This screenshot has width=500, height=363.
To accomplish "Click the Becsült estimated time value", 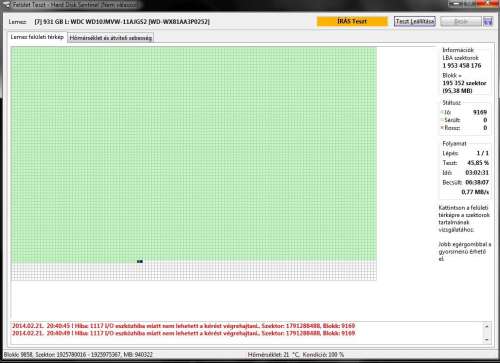I will (477, 182).
